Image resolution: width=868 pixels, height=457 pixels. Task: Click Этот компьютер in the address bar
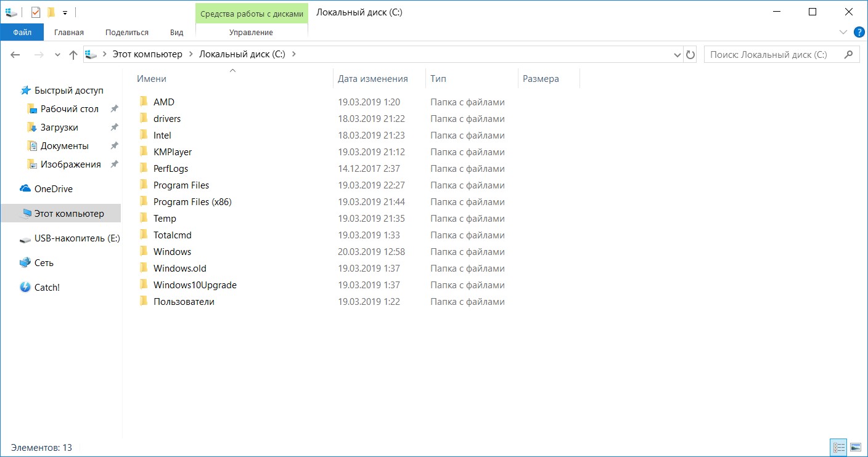coord(147,54)
